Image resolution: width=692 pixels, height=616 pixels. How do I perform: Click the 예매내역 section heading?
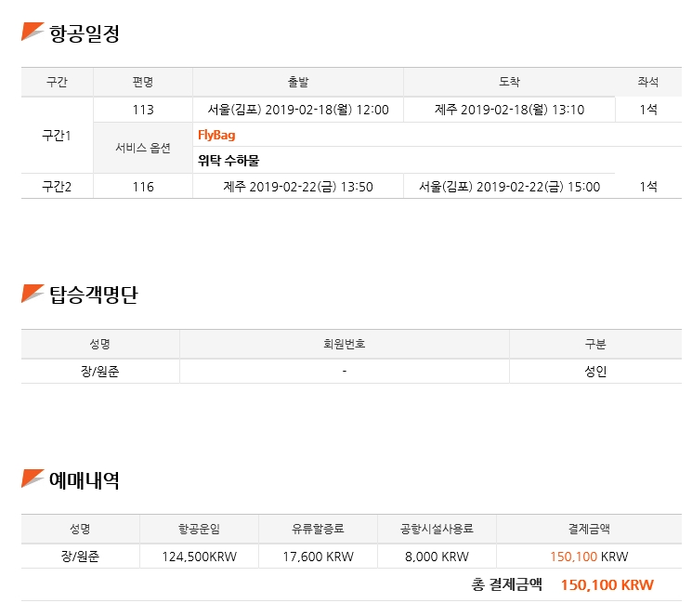[85, 480]
